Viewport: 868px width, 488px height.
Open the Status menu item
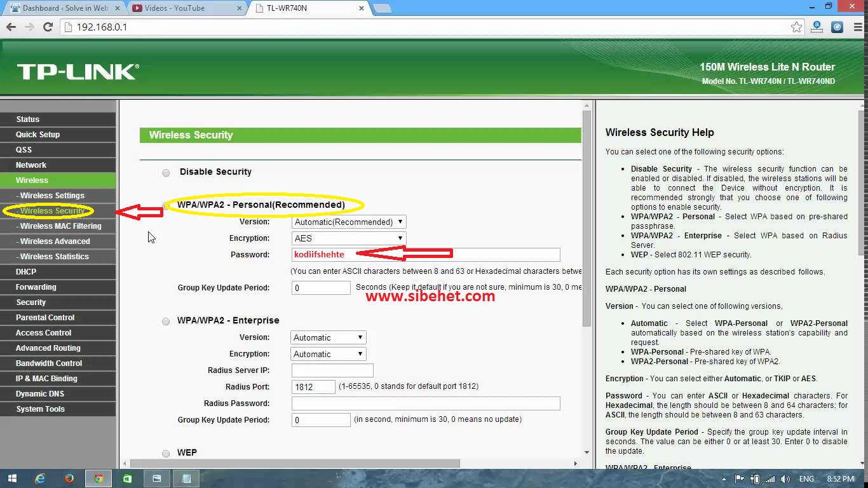point(58,119)
